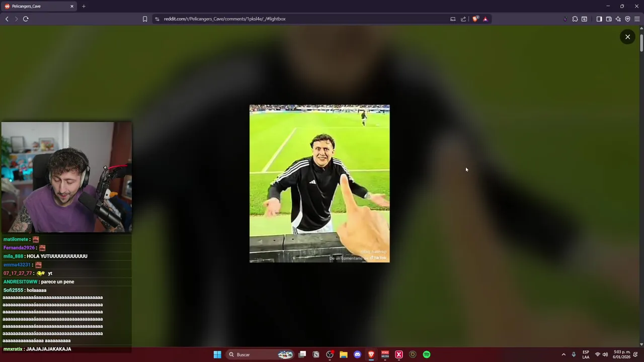Screen dimensions: 644x362
Task: Open Discord from taskbar
Action: tap(357, 354)
